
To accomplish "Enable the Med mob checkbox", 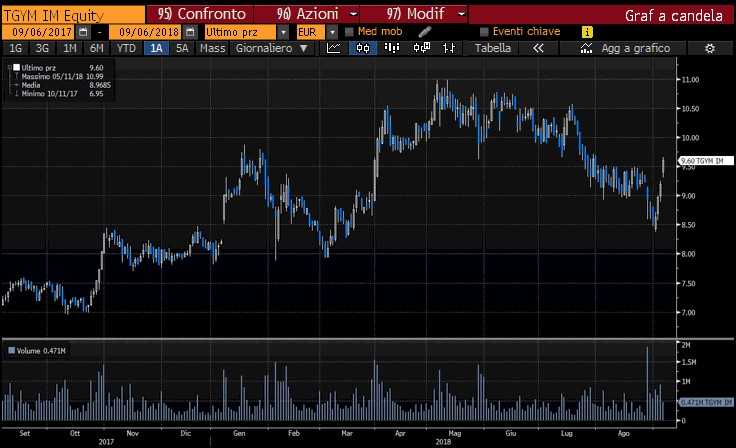I will click(x=349, y=32).
